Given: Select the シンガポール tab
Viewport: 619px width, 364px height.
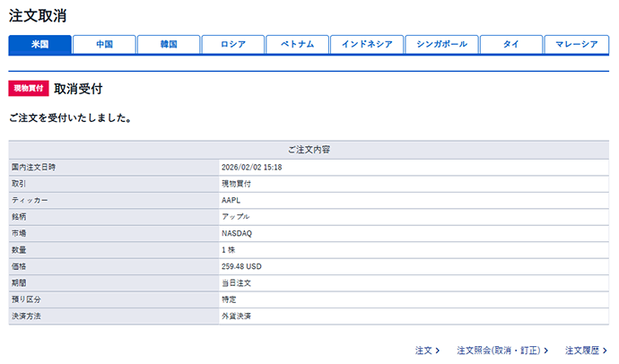Looking at the screenshot, I should (x=440, y=45).
